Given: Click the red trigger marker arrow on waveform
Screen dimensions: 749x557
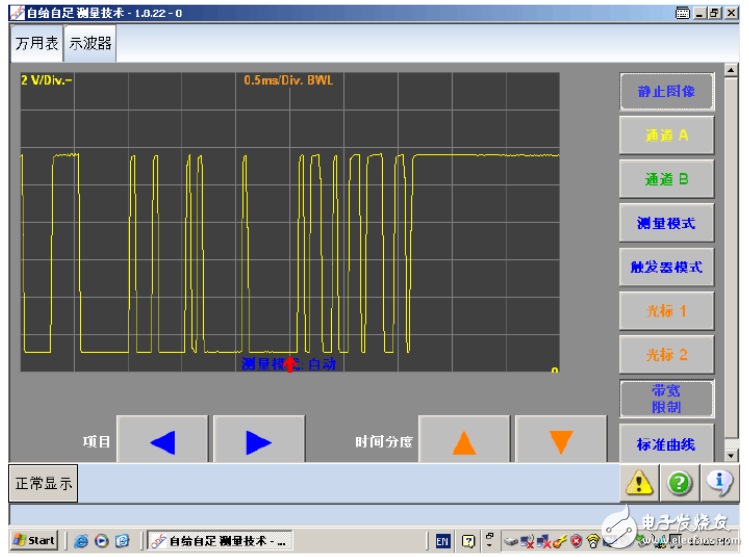Looking at the screenshot, I should [290, 364].
